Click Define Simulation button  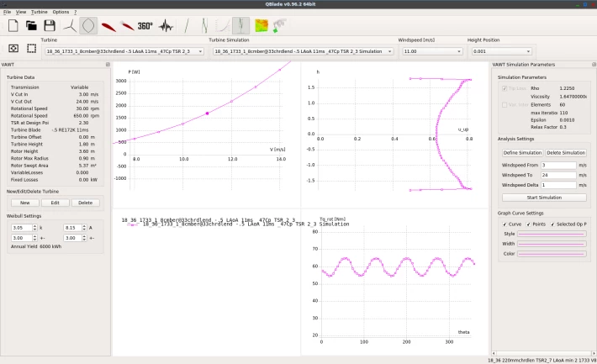[522, 153]
